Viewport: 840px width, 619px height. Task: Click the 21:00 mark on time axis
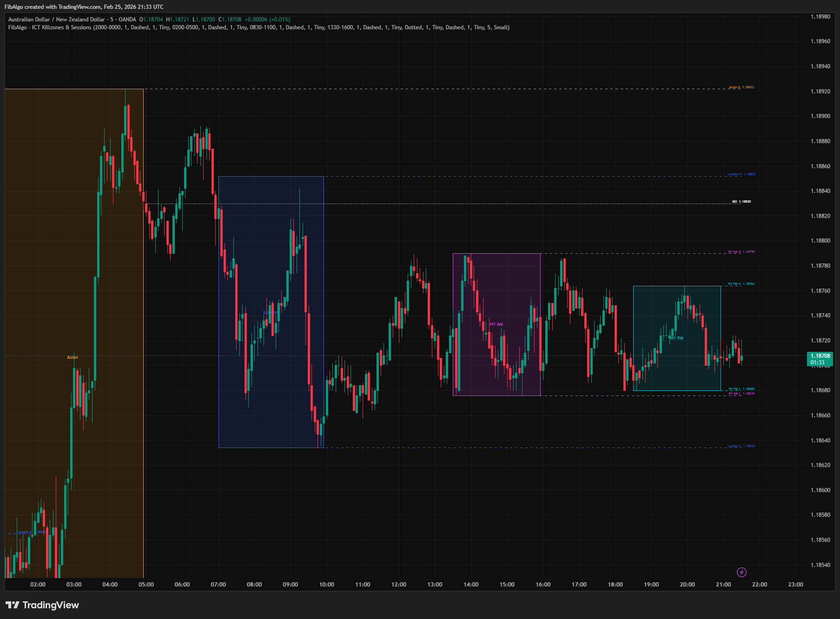[x=723, y=585]
